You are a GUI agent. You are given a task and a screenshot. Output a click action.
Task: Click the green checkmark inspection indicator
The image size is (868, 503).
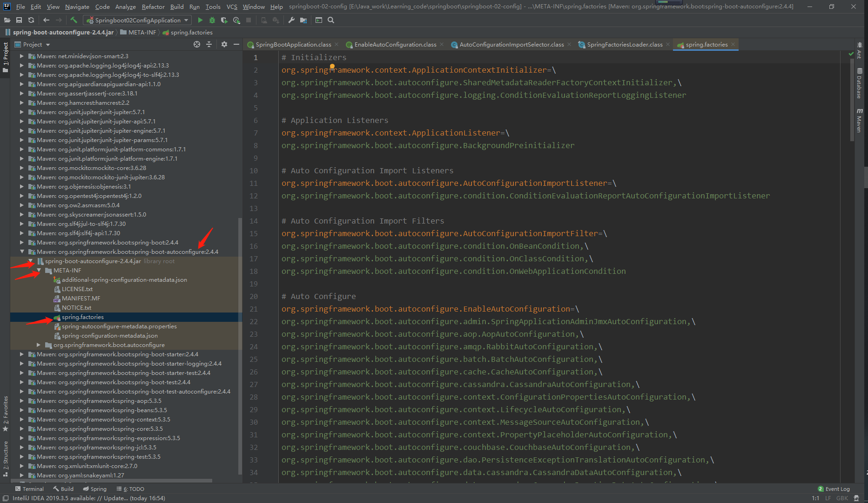[x=851, y=54]
